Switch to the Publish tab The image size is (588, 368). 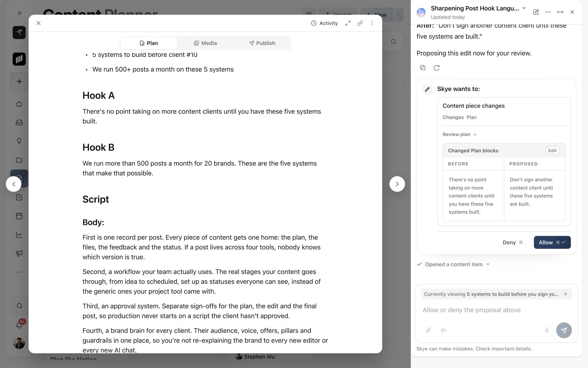point(262,43)
